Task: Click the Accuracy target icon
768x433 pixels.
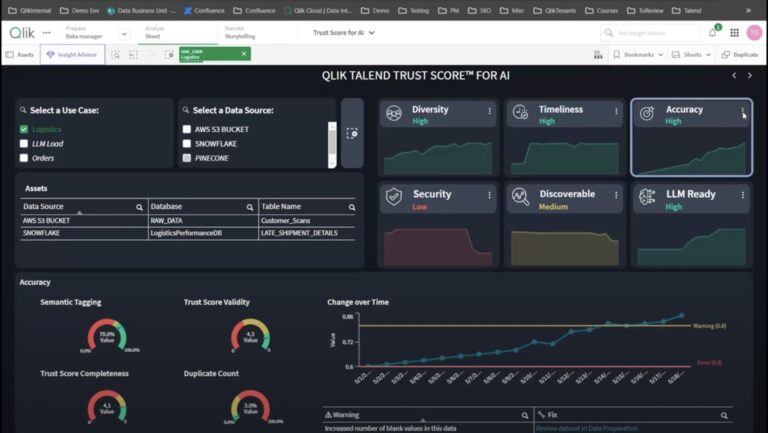Action: [x=647, y=114]
